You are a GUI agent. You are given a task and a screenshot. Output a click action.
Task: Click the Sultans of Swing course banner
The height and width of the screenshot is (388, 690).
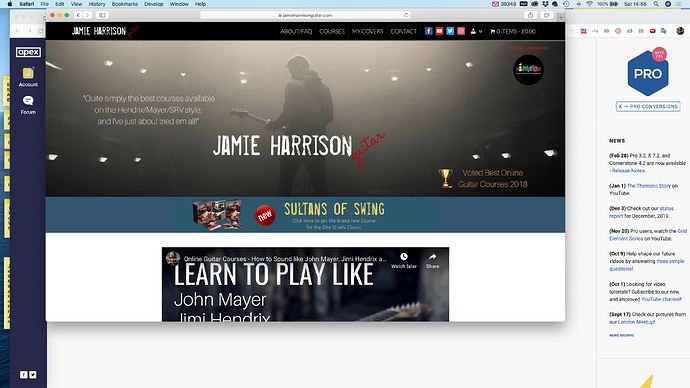(305, 215)
